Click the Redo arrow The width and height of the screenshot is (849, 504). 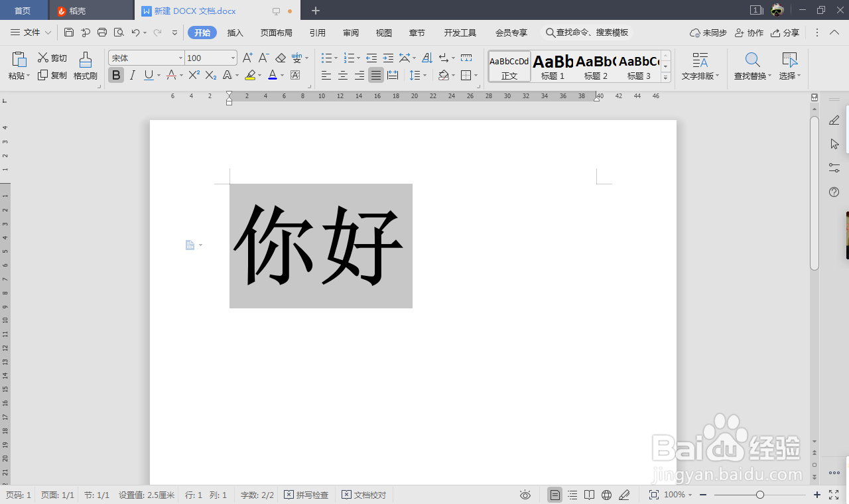click(x=158, y=32)
